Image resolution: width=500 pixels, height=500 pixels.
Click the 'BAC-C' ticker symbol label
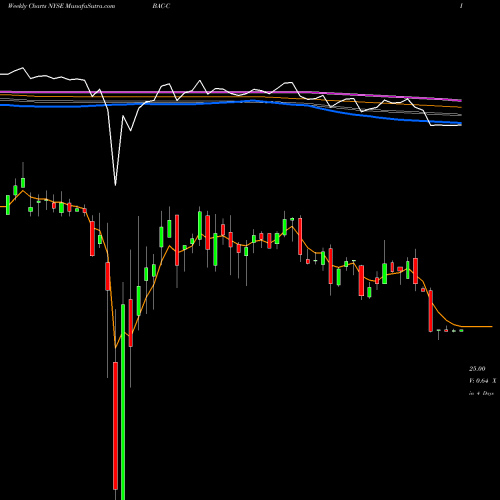[x=161, y=6]
